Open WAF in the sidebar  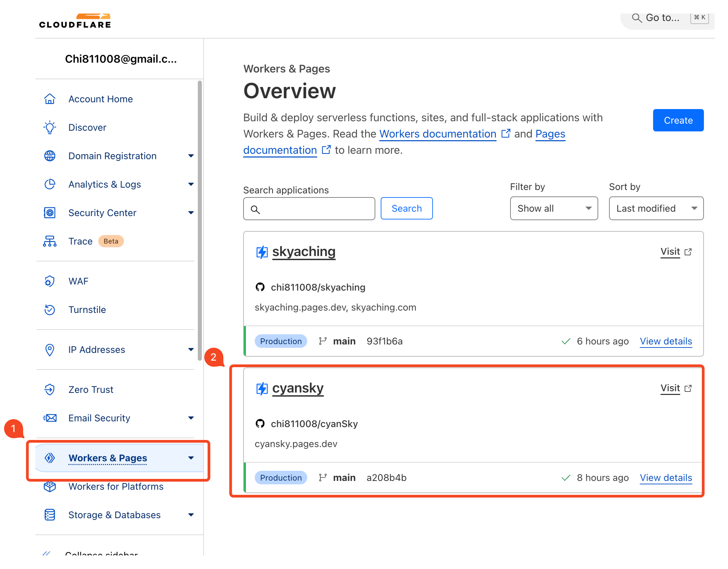point(78,281)
